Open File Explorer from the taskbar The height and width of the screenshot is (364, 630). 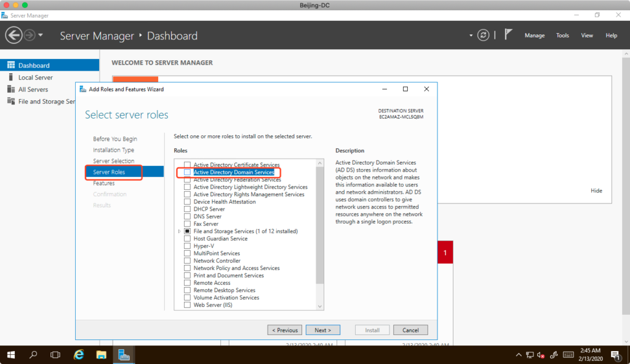pyautogui.click(x=102, y=355)
